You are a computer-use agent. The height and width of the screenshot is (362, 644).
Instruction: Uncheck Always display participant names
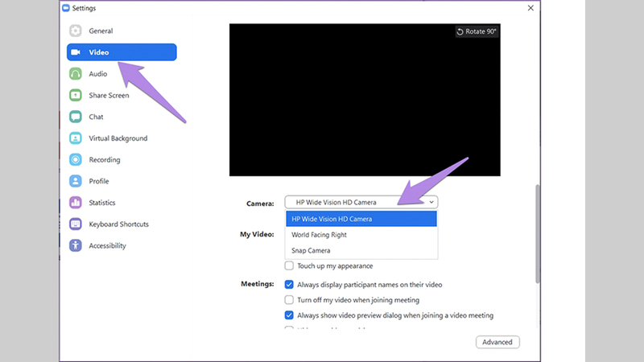pos(289,285)
